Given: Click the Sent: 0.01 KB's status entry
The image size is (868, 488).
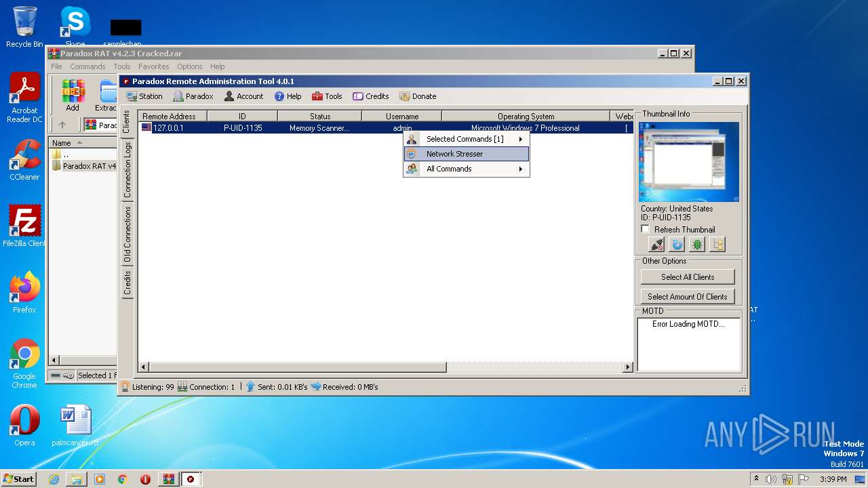Looking at the screenshot, I should click(x=277, y=387).
